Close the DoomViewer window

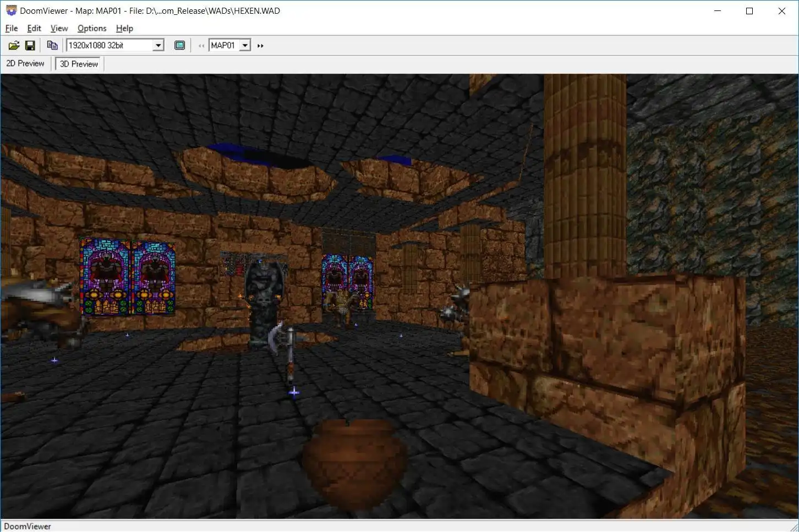[x=782, y=11]
